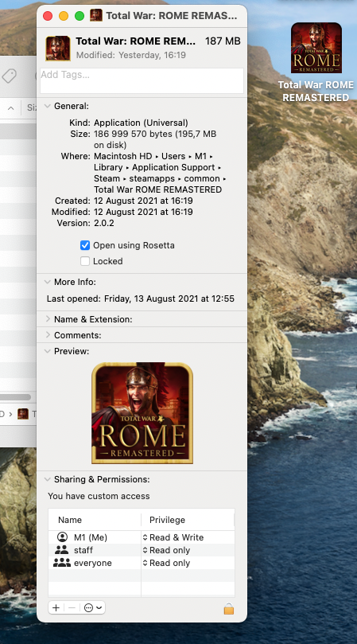The width and height of the screenshot is (357, 644).
Task: Click the app icon in Finder path bar
Action: (x=23, y=414)
